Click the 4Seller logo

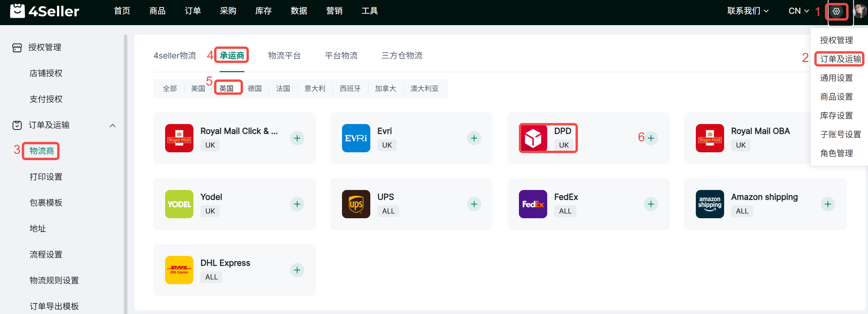coord(44,11)
